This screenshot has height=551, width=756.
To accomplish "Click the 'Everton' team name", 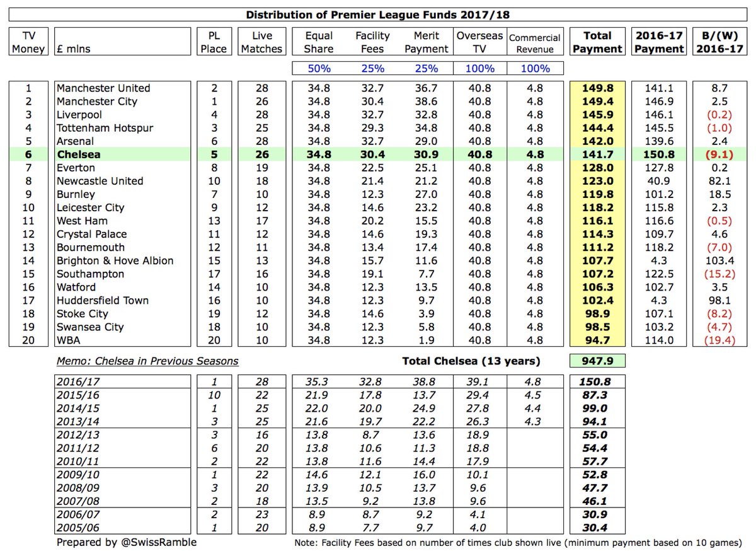I will pyautogui.click(x=76, y=168).
